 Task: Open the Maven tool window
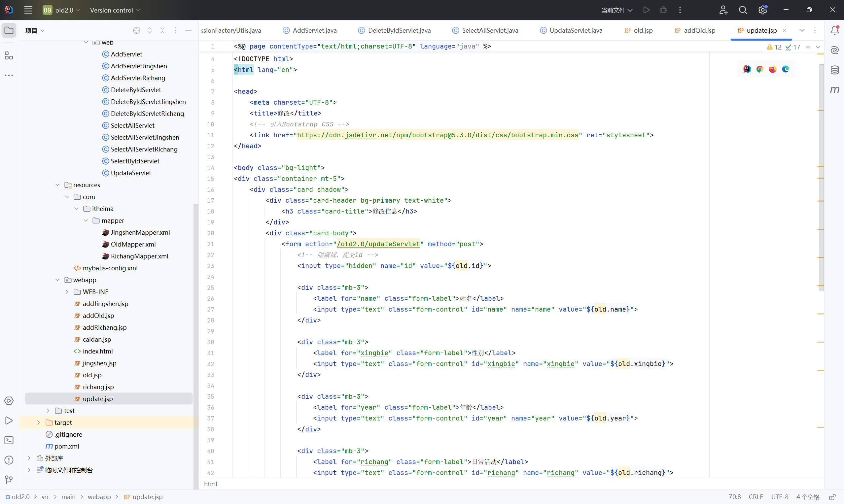834,90
